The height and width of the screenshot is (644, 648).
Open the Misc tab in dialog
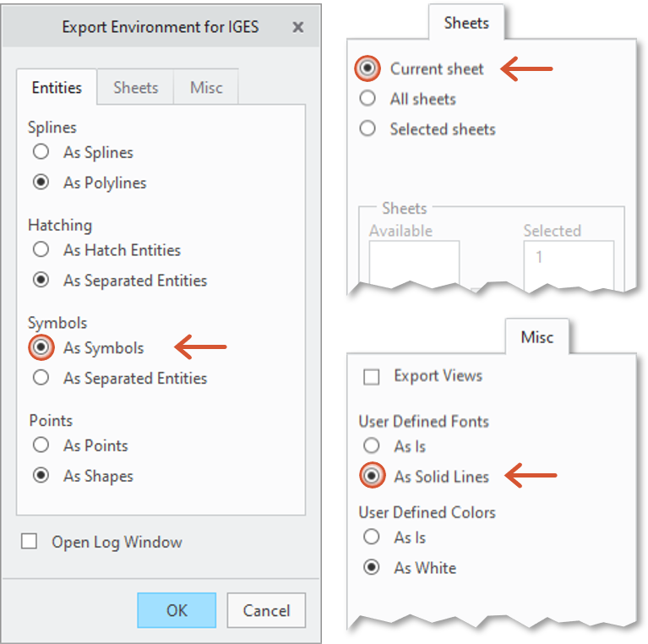click(206, 88)
